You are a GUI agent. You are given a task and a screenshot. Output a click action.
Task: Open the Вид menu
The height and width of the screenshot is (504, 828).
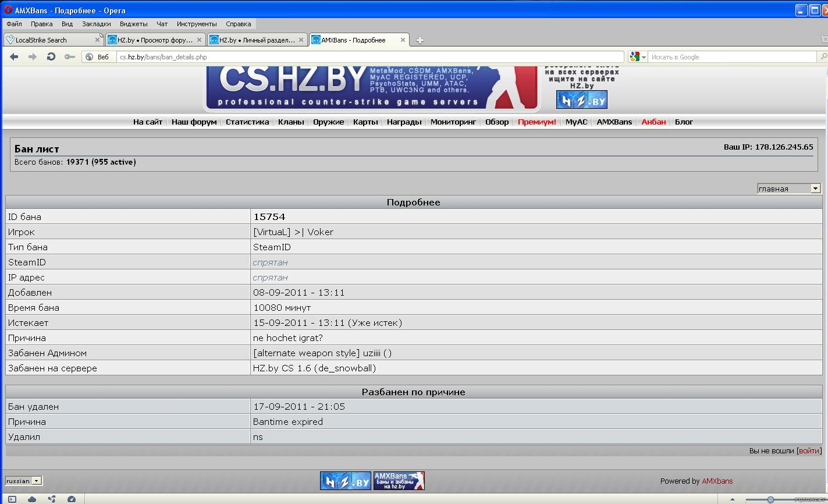(x=67, y=24)
